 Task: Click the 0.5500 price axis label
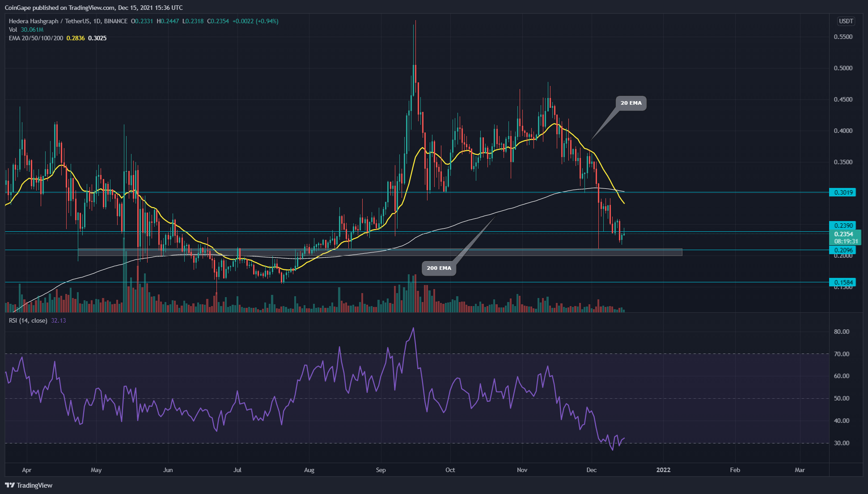(843, 37)
